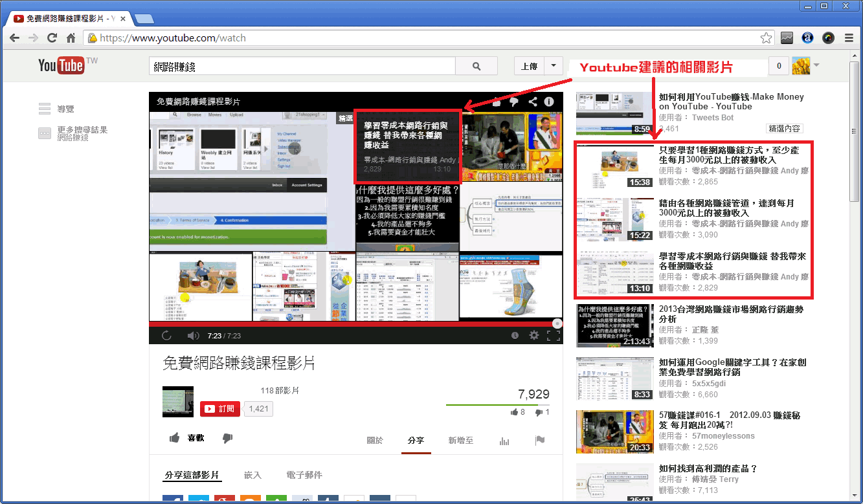Image resolution: width=863 pixels, height=504 pixels.
Task: Bookmark this page with the star
Action: [x=766, y=38]
